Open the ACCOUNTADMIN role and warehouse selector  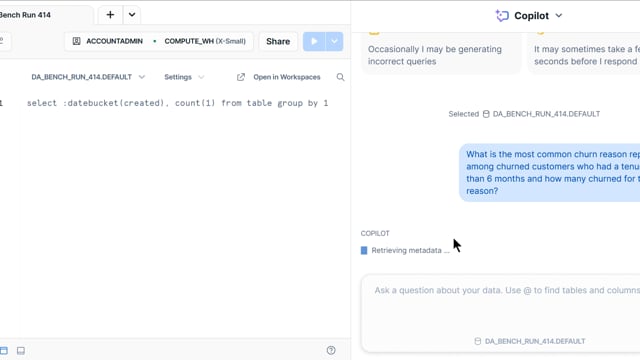coord(159,41)
